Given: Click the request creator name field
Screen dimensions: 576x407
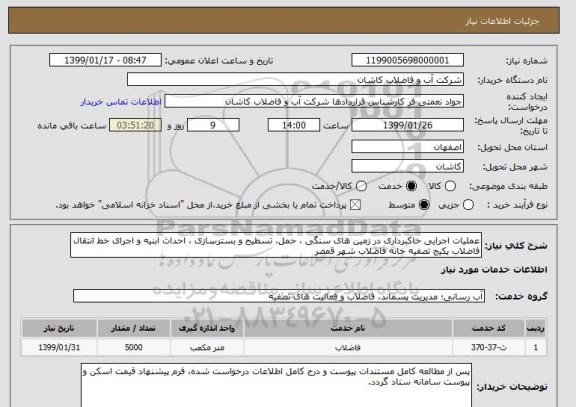Looking at the screenshot, I should coord(314,101).
